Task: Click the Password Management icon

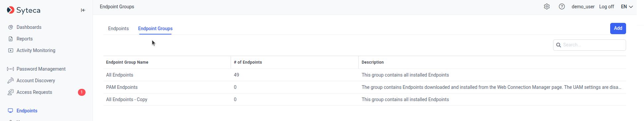Action: pyautogui.click(x=11, y=69)
